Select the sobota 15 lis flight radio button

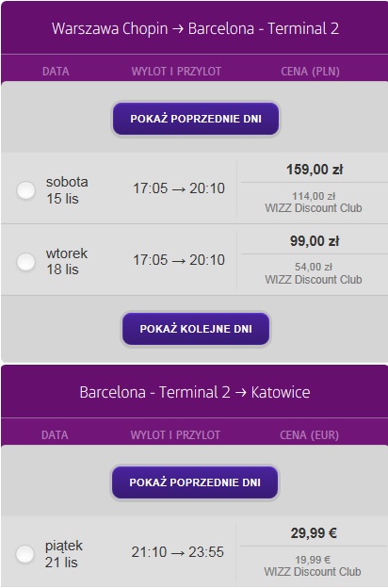pos(25,190)
